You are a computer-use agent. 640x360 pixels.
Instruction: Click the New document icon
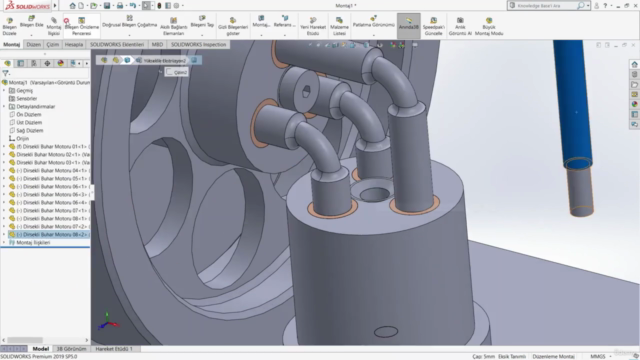point(81,6)
